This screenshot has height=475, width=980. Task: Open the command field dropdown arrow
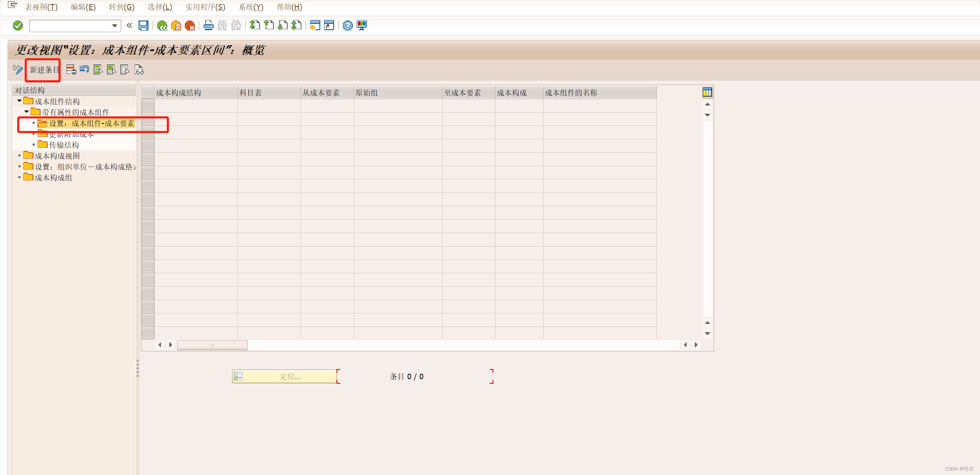coord(114,26)
